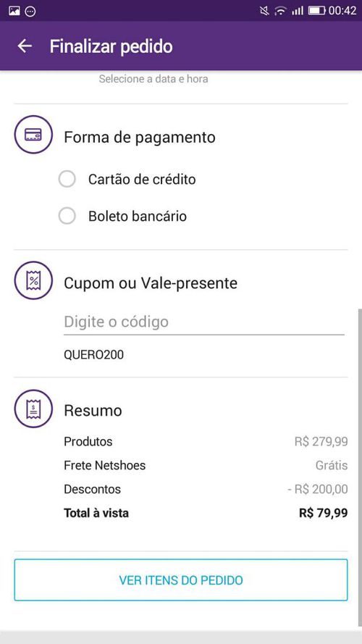
Task: Select Cartão de crédito radio button
Action: [67, 180]
